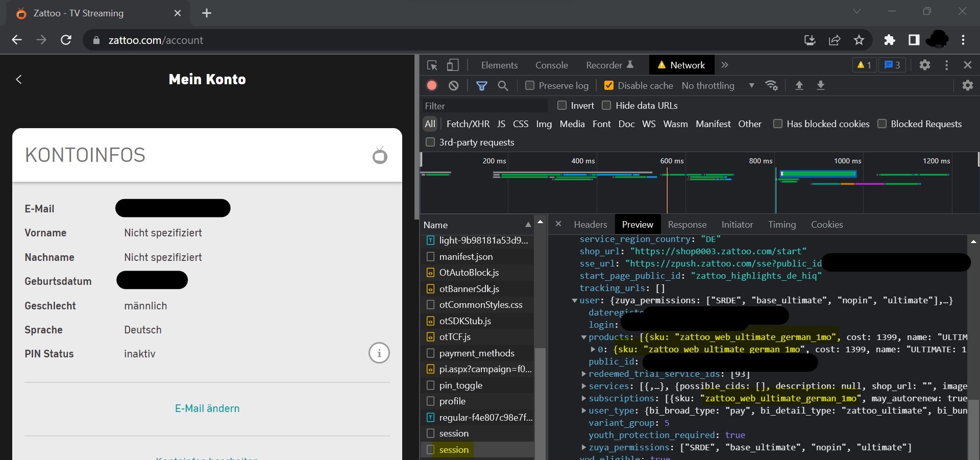This screenshot has width=980, height=460.
Task: Open network search magnifier
Action: pos(503,85)
